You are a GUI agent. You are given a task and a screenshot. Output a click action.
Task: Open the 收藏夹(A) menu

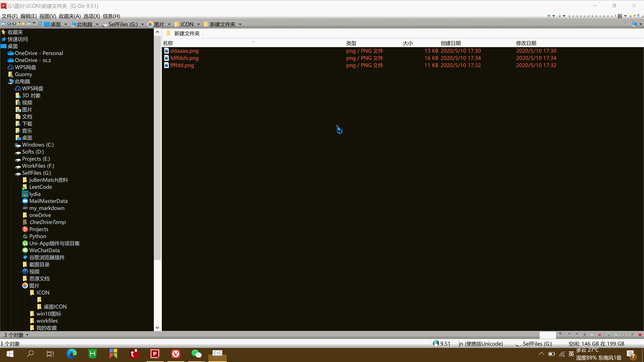coord(69,16)
